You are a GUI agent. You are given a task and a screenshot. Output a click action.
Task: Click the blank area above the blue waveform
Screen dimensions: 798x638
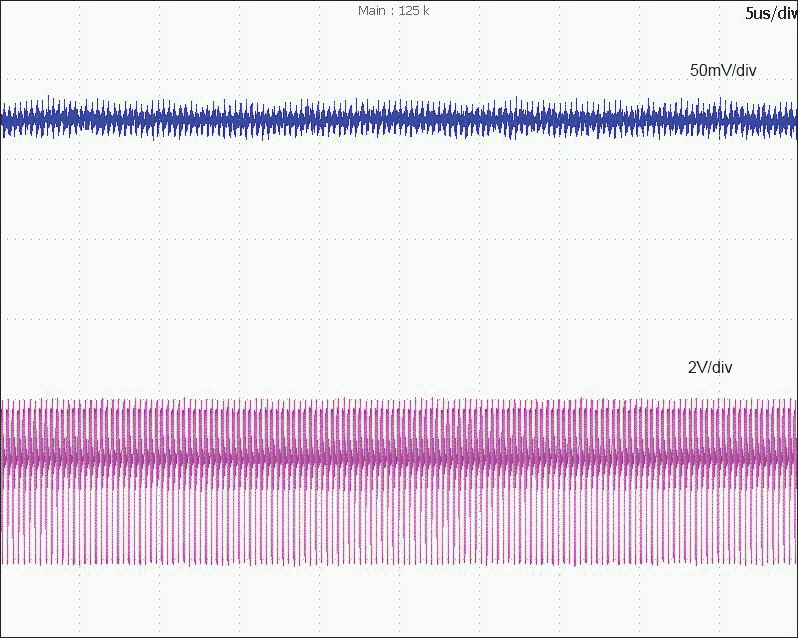click(x=400, y=50)
